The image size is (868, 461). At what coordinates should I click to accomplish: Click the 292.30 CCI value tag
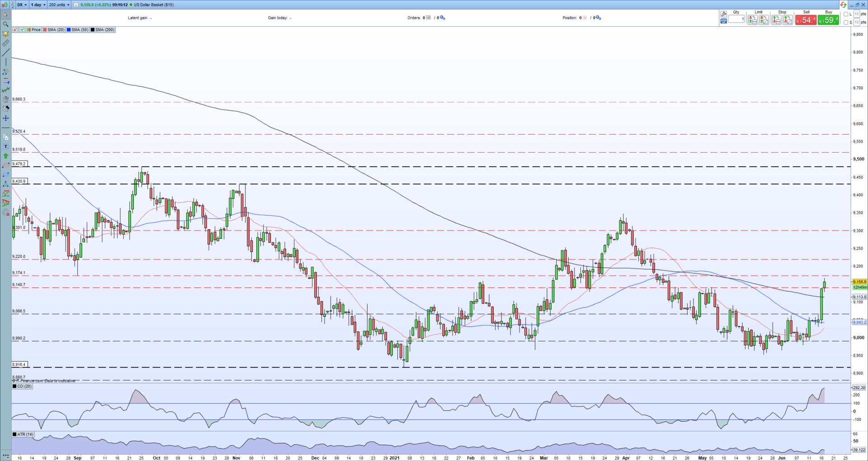(x=859, y=388)
